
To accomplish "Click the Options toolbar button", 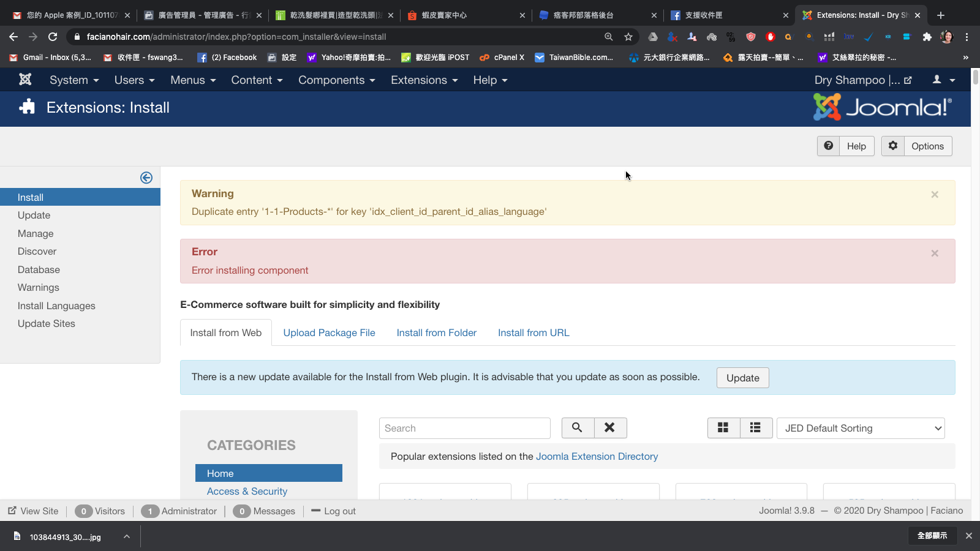I will click(917, 146).
